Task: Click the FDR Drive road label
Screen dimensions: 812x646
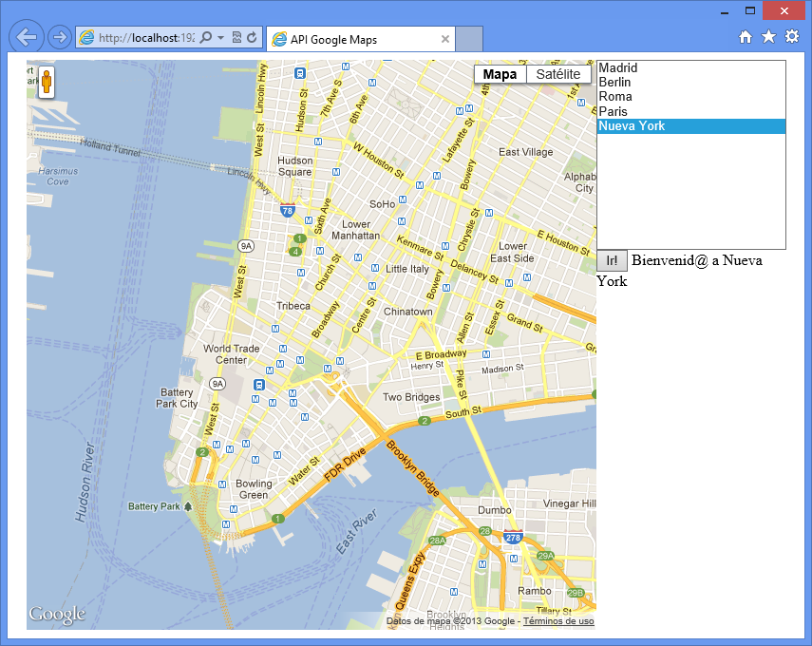Action: [345, 465]
